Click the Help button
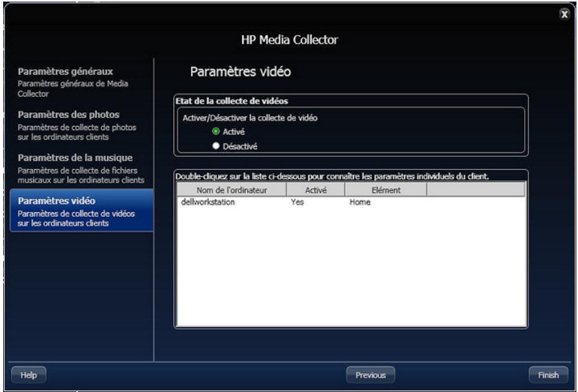This screenshot has height=392, width=578. 29,375
